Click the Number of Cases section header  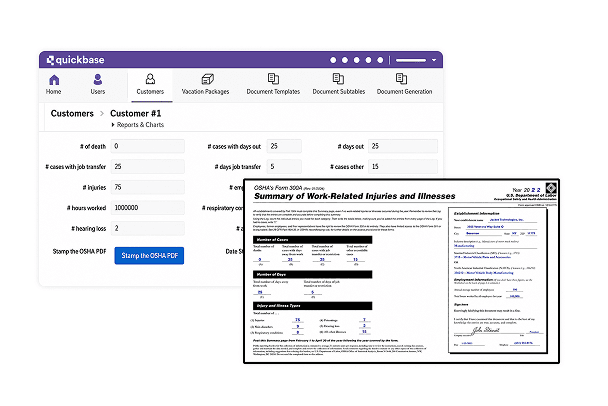click(x=313, y=240)
